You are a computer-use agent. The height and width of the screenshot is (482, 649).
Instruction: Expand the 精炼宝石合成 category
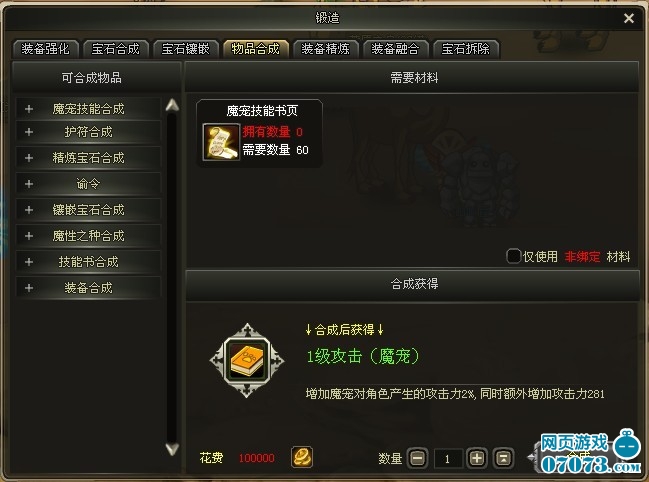88,158
